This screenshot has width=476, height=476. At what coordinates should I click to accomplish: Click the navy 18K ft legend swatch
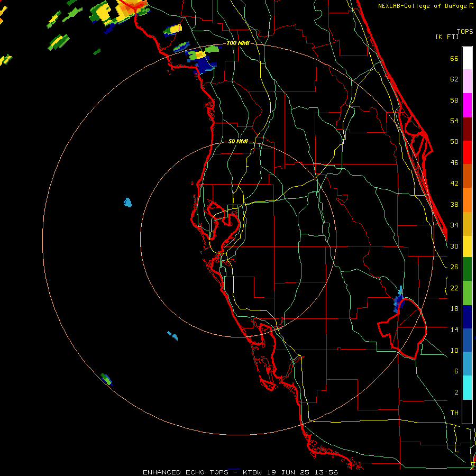point(467,317)
